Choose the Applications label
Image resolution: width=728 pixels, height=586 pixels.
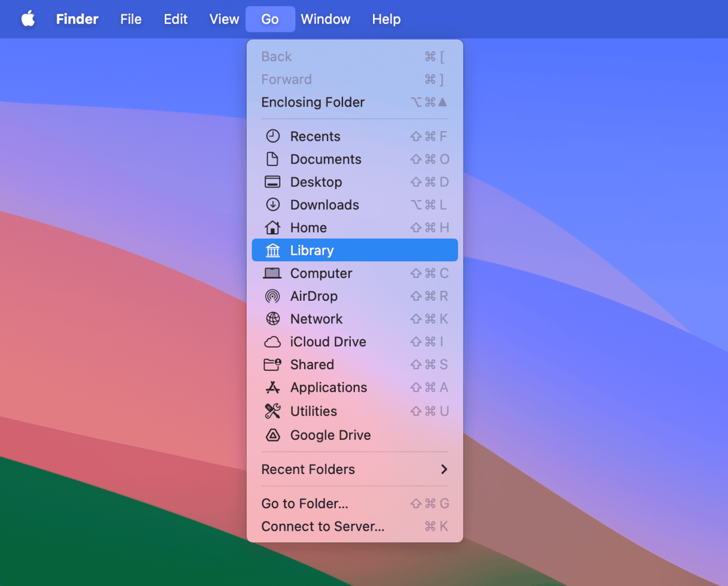tap(329, 388)
